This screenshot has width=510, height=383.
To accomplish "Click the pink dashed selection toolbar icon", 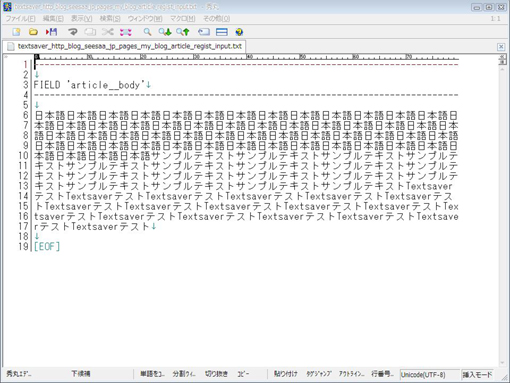I will [126, 32].
